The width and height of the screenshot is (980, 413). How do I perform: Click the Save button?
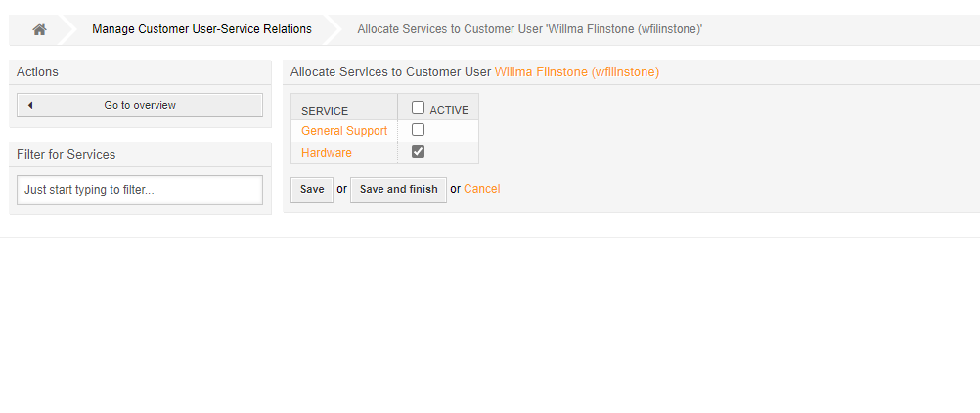[312, 189]
